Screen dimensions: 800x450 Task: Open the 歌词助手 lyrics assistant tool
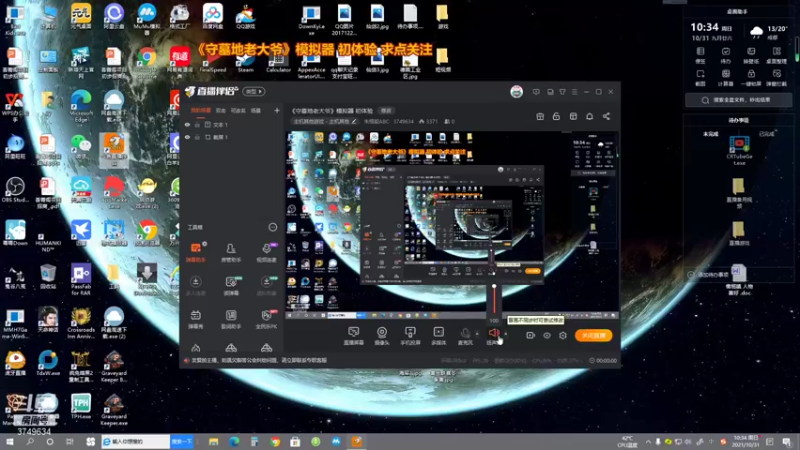231,319
